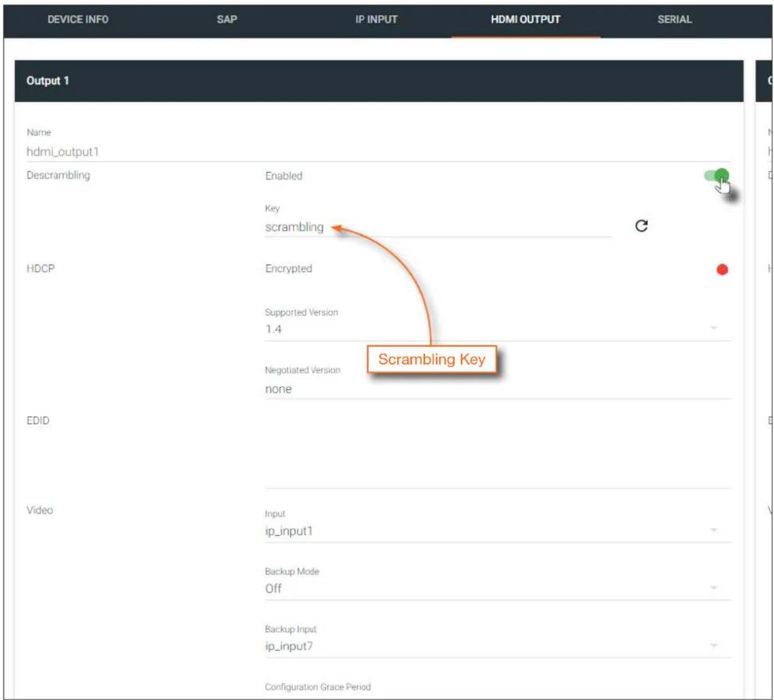
Task: Click the Output 1 panel header
Action: pyautogui.click(x=379, y=81)
